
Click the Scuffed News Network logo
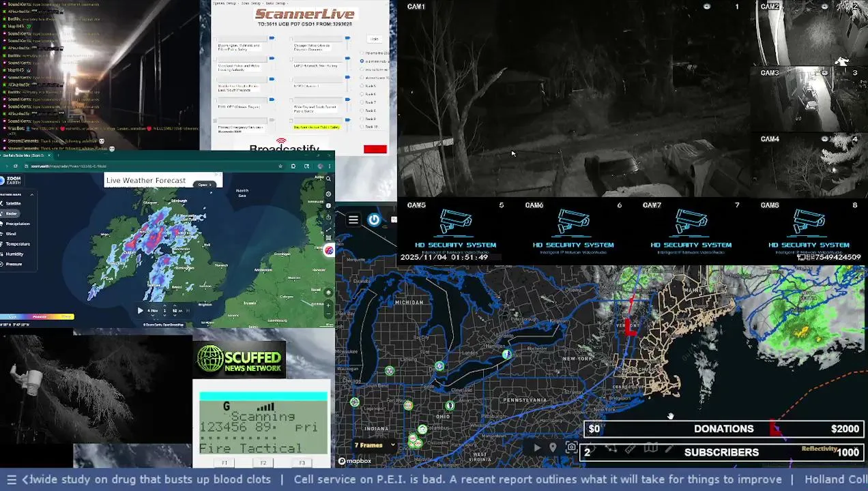[x=239, y=359]
